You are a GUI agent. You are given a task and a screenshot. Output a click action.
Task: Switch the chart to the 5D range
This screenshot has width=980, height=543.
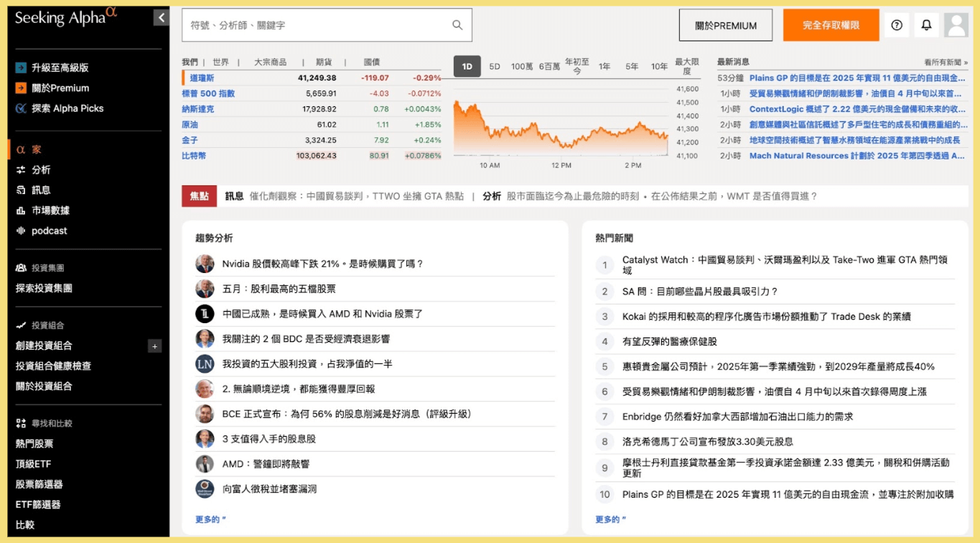pyautogui.click(x=493, y=65)
